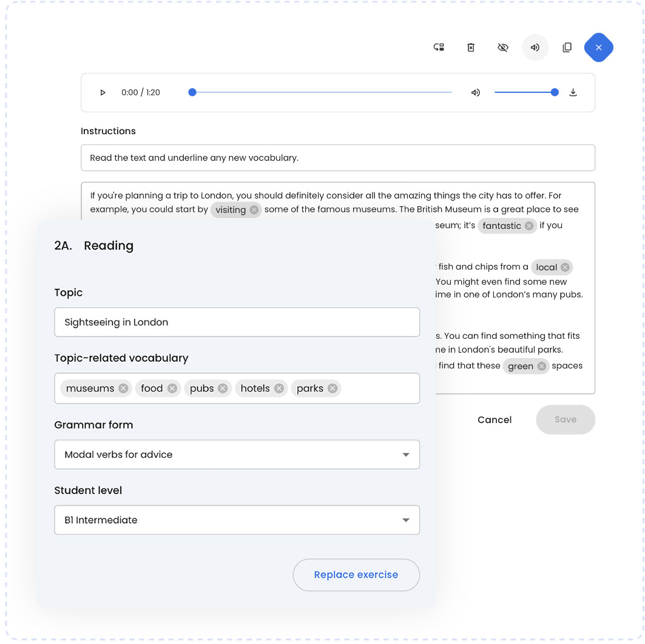
Task: Click the blue X diamond button
Action: coord(599,47)
